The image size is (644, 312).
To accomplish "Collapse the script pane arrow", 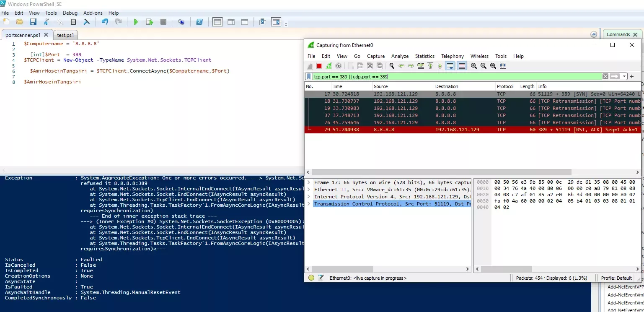I will (594, 34).
